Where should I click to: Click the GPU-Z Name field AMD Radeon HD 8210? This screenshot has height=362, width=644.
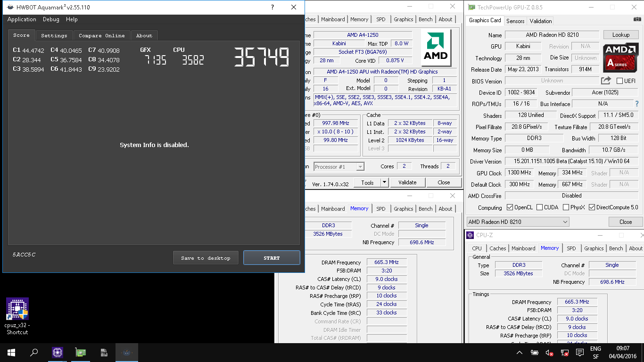(x=552, y=35)
